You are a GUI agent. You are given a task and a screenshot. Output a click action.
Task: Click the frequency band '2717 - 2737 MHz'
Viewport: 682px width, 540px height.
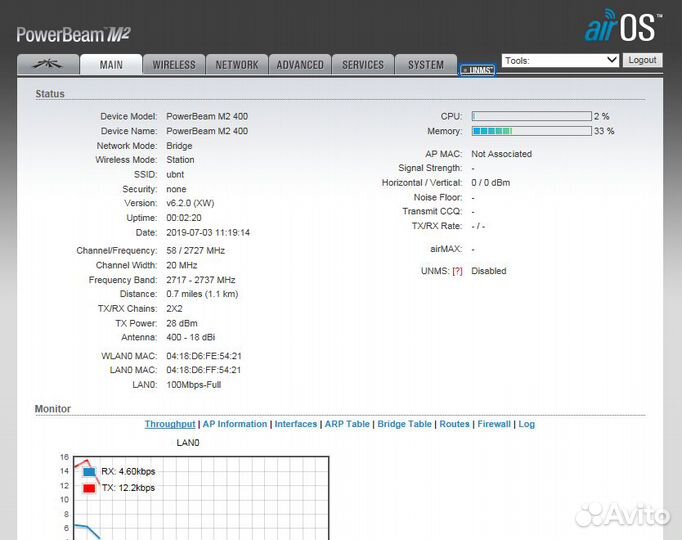point(201,280)
